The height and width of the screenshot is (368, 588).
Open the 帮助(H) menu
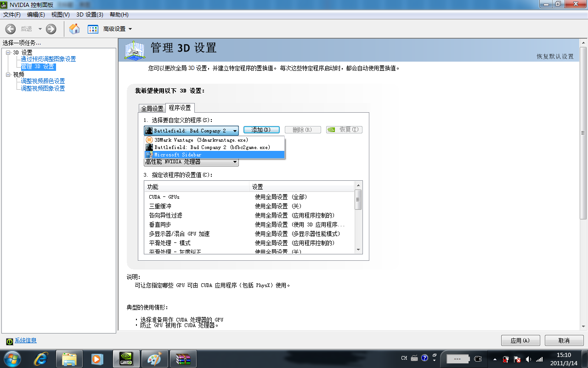pos(119,15)
